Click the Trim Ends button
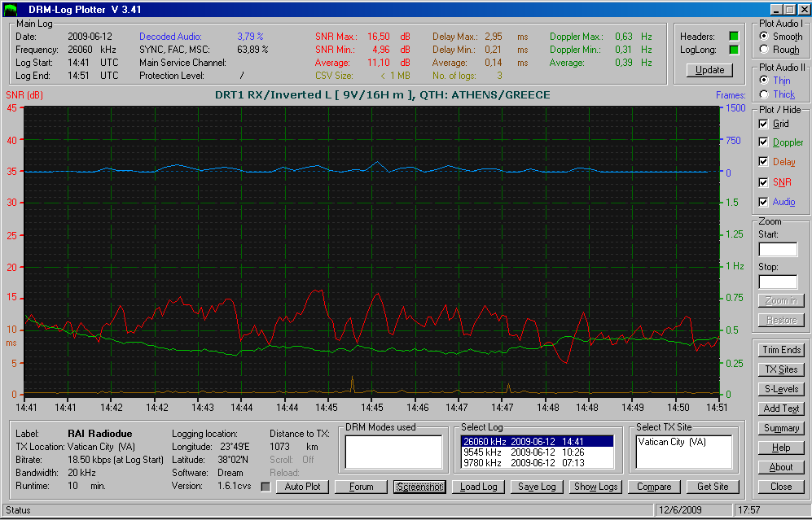Viewport: 812px width, 520px height. [x=781, y=350]
